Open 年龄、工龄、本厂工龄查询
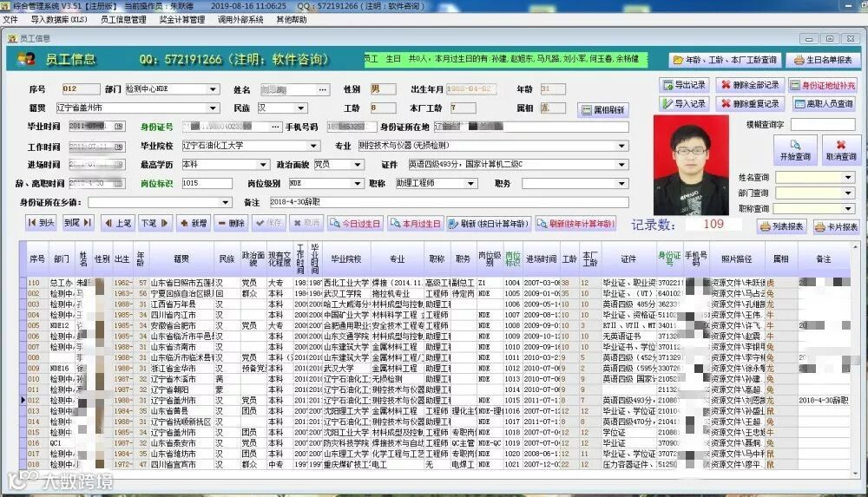The width and height of the screenshot is (868, 497). point(725,59)
